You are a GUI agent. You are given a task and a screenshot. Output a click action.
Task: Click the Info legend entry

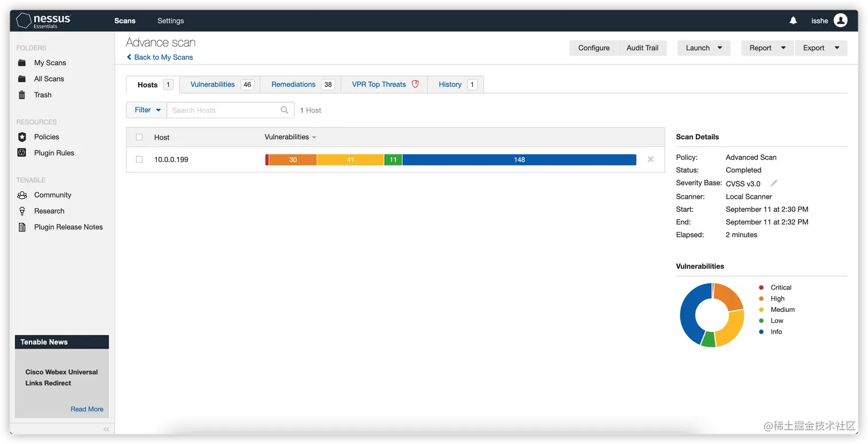coord(770,332)
